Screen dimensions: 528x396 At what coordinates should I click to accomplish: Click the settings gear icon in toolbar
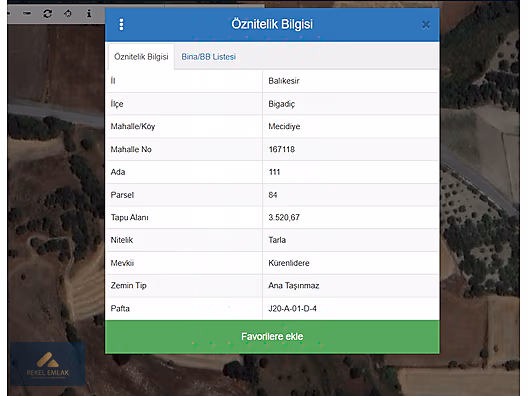[68, 13]
